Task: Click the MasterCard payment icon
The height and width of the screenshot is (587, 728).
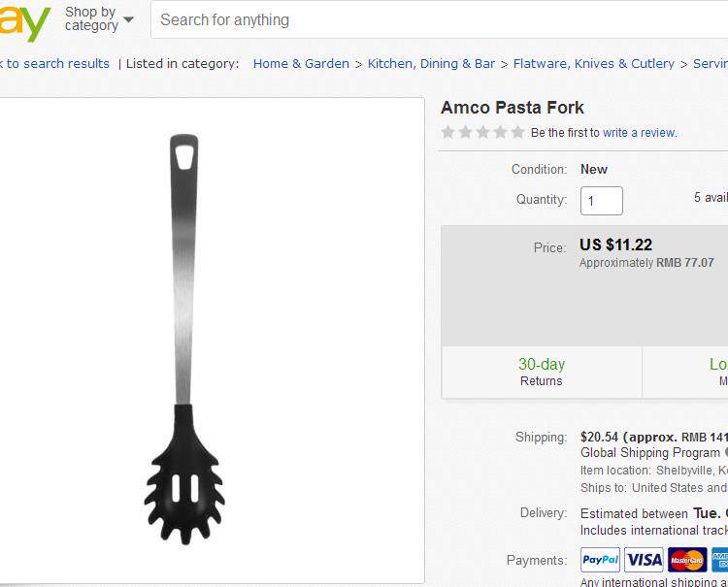Action: tap(686, 560)
